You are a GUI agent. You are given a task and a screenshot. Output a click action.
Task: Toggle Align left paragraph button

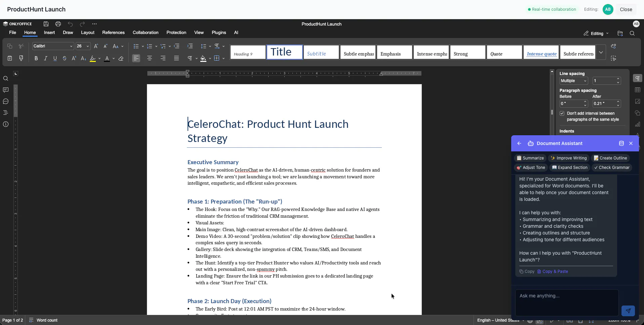click(136, 58)
